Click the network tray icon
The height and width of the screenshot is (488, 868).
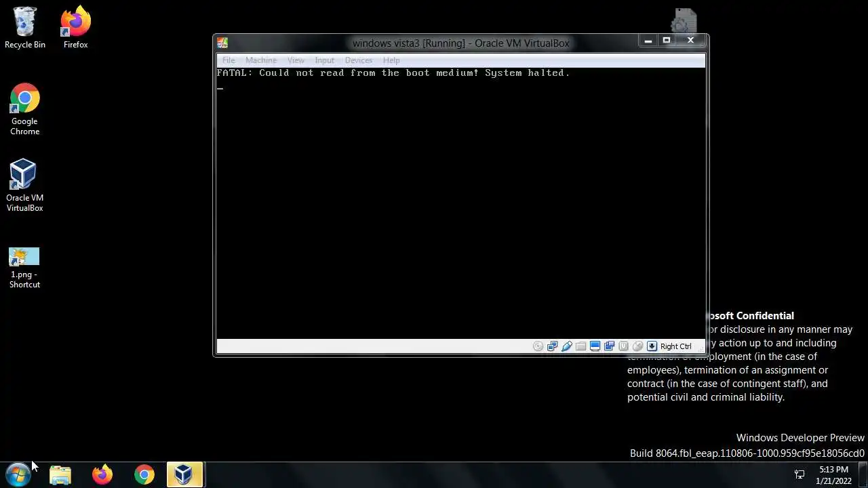pos(800,474)
